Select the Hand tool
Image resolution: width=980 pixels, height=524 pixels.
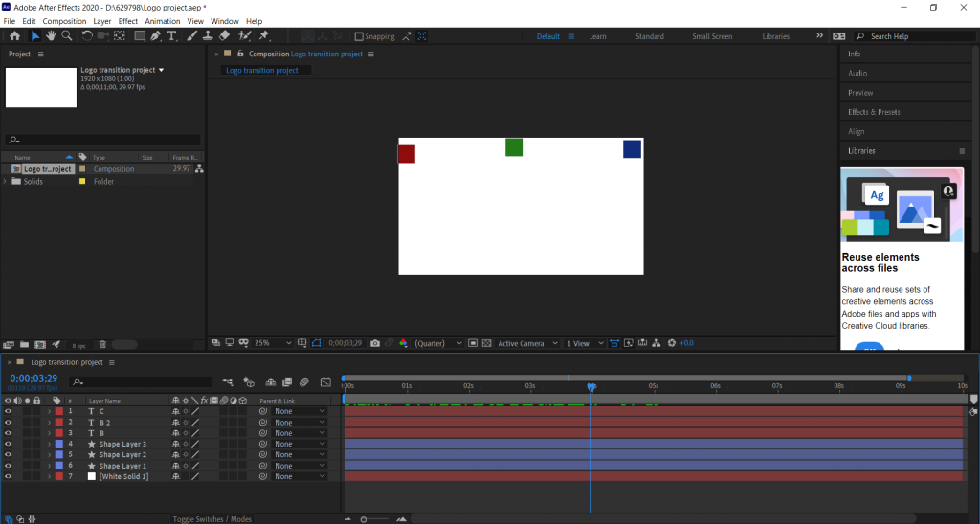pos(51,36)
